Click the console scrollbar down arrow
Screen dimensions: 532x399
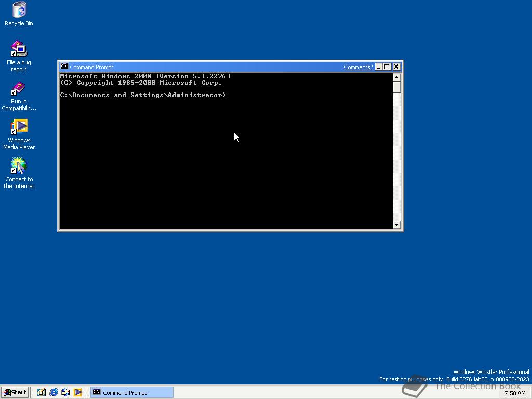(x=396, y=224)
